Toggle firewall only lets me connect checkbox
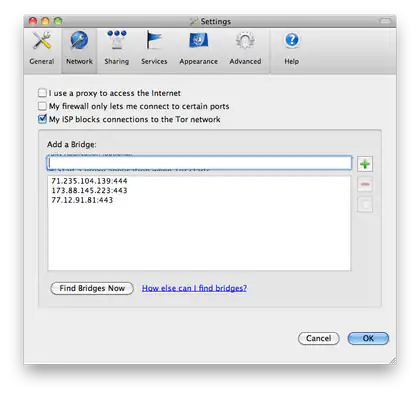The image size is (420, 397). (42, 106)
